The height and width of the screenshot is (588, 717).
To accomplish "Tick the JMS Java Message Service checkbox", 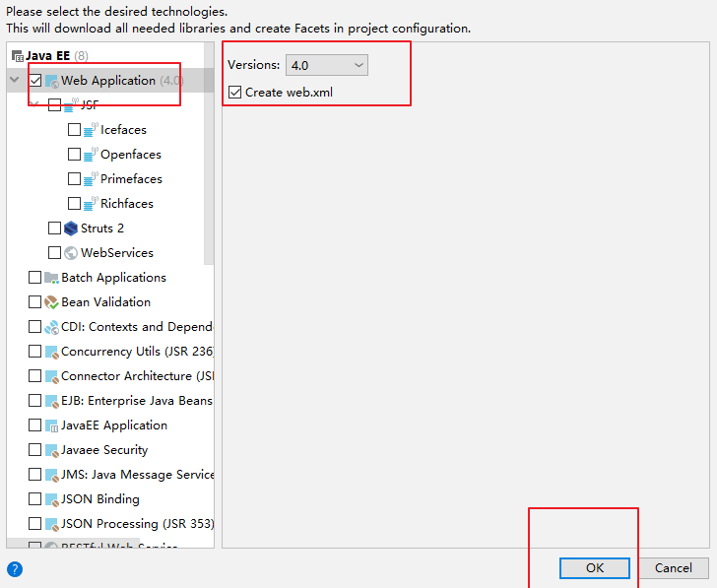I will point(34,475).
